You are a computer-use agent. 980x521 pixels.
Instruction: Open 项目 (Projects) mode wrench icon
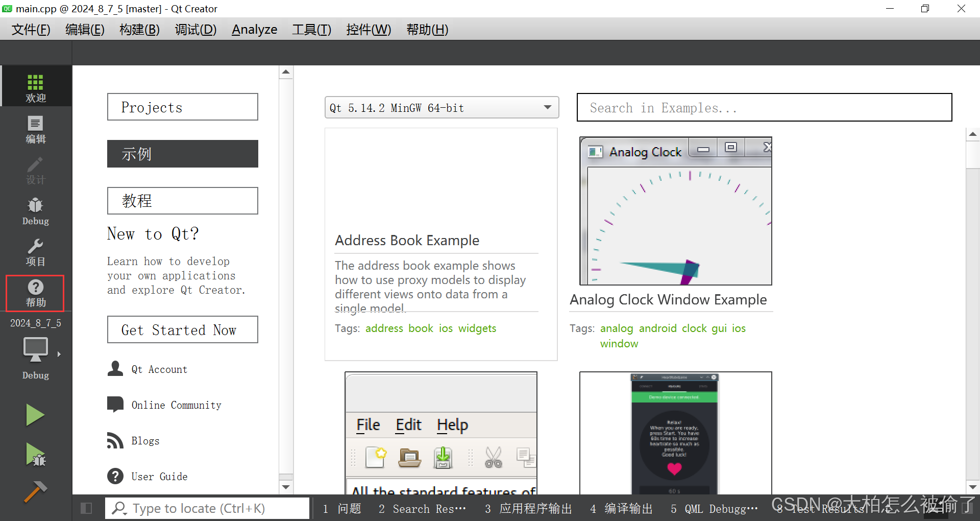[x=36, y=252]
